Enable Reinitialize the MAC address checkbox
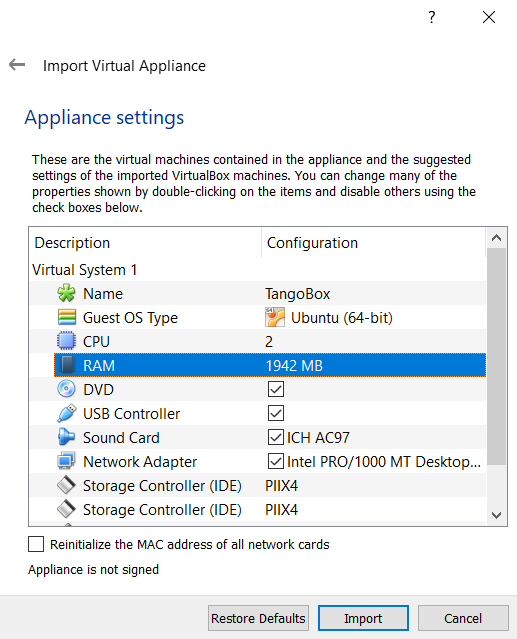The width and height of the screenshot is (517, 639). point(36,544)
